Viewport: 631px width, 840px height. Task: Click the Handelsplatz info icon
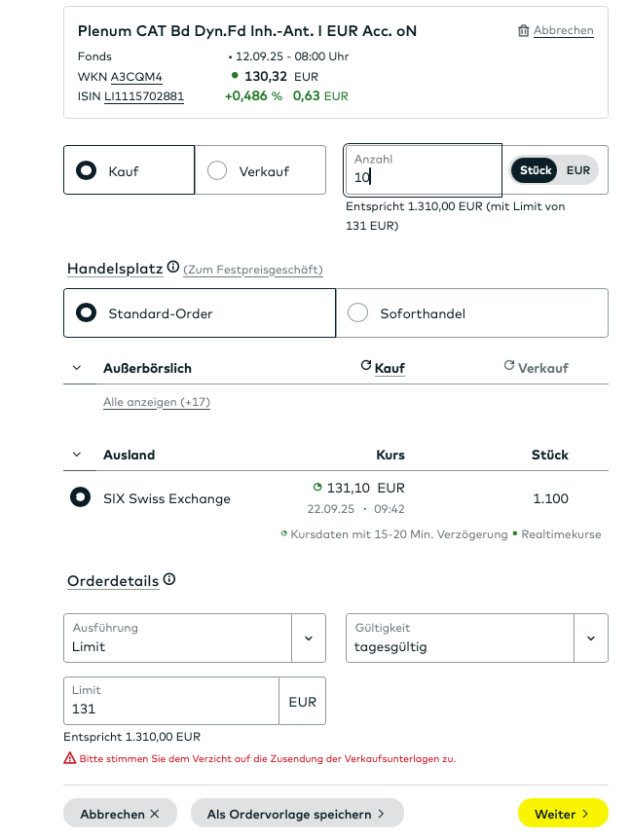(x=173, y=268)
